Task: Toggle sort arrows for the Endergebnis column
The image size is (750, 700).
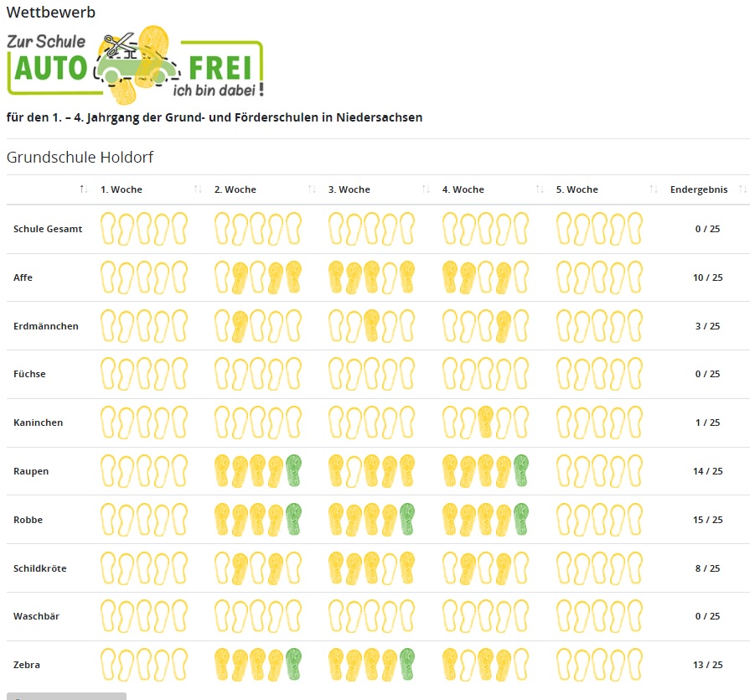Action: (x=742, y=189)
